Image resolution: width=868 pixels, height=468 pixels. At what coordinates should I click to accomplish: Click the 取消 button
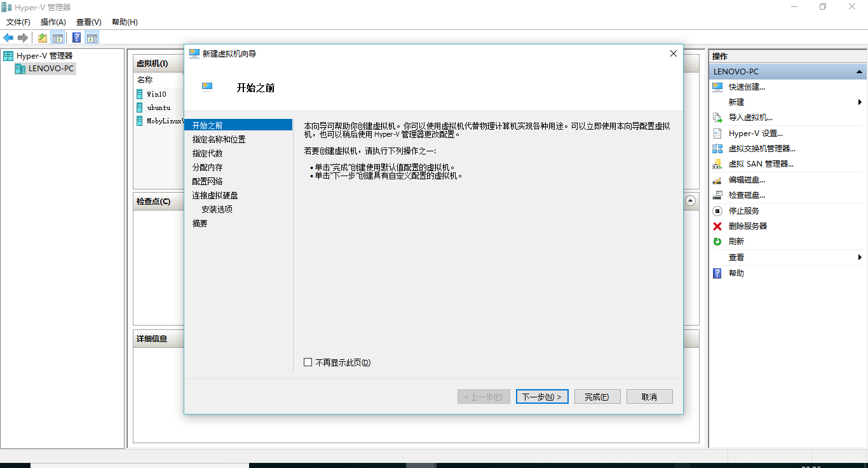(x=649, y=397)
